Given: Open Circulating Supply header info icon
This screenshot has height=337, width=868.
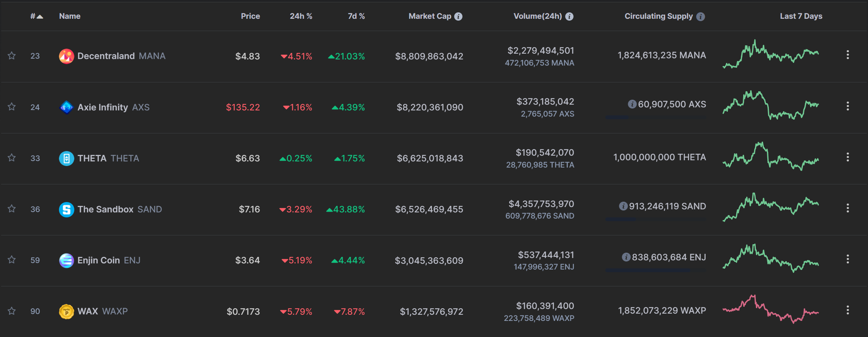Looking at the screenshot, I should (700, 16).
